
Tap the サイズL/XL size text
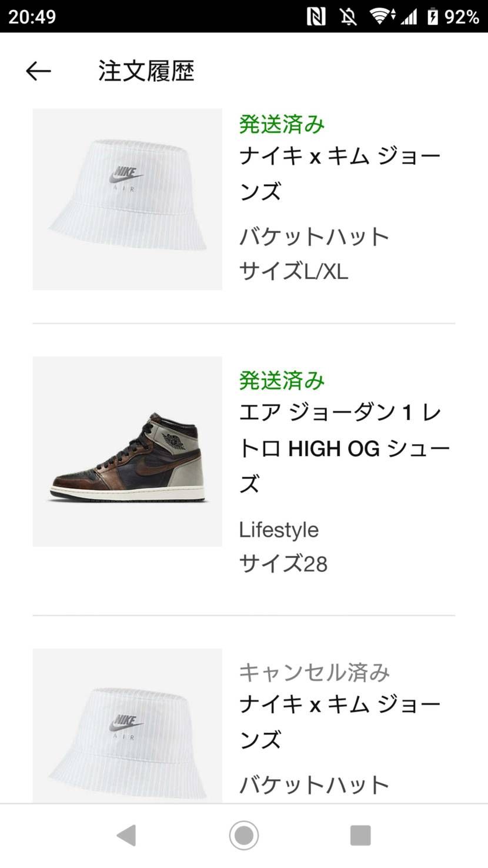tap(293, 271)
